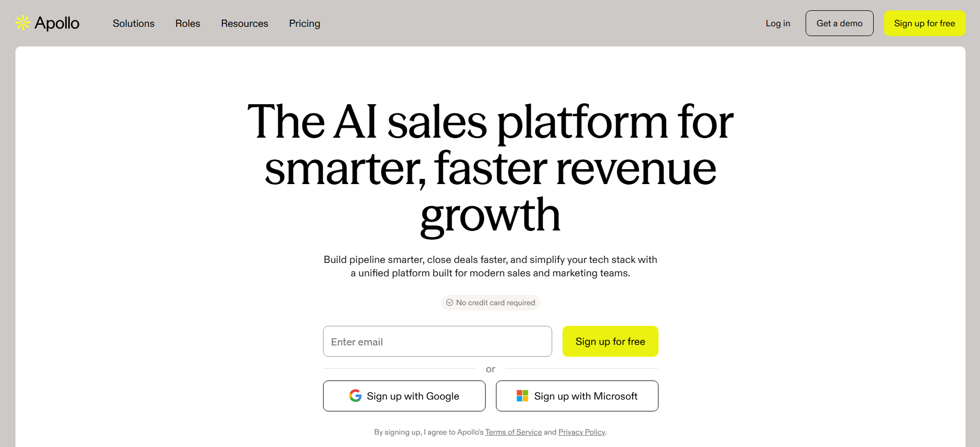Open the Terms of Service link
The height and width of the screenshot is (447, 980).
click(x=513, y=432)
